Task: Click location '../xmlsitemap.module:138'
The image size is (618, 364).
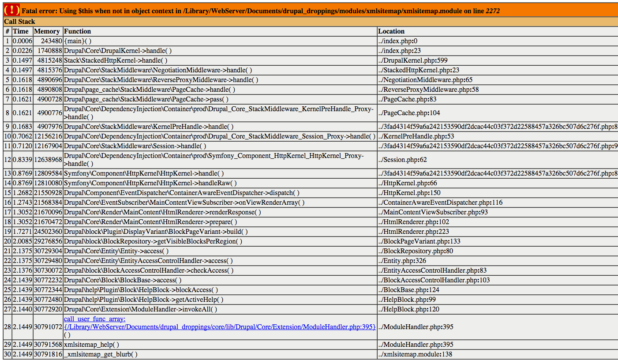Action: click(415, 354)
